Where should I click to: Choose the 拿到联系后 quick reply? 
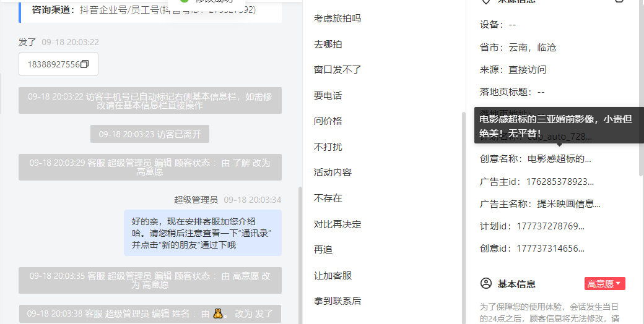point(337,301)
